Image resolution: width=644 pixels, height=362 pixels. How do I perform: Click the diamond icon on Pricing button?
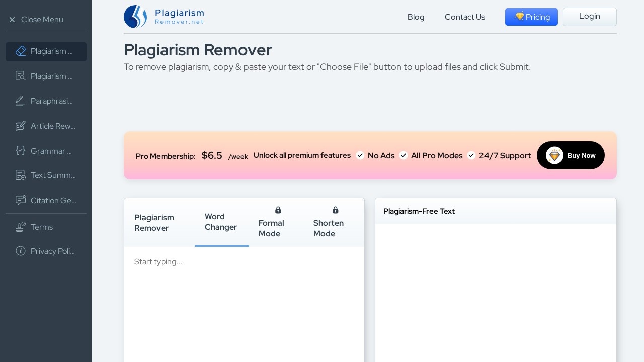pos(519,16)
